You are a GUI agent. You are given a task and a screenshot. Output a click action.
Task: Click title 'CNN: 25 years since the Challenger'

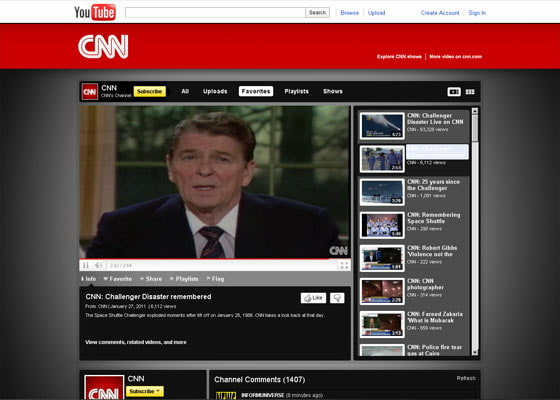click(433, 185)
